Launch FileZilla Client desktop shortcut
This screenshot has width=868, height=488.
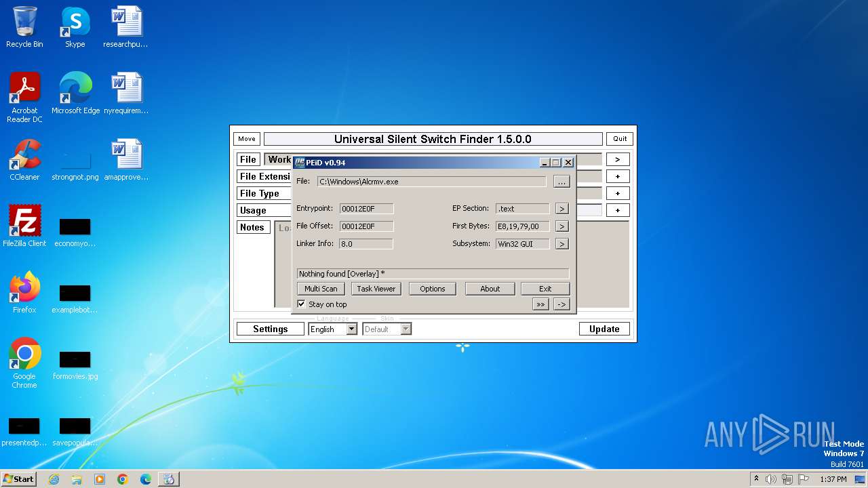click(24, 226)
